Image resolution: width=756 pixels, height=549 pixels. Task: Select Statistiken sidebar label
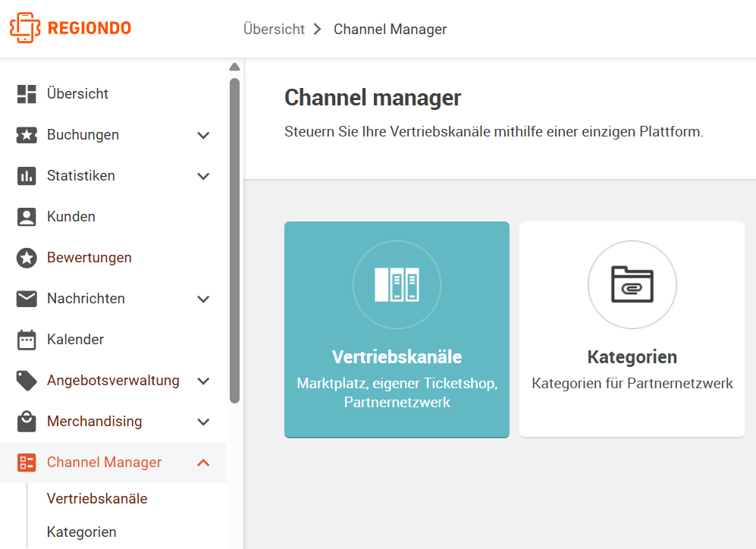click(81, 175)
